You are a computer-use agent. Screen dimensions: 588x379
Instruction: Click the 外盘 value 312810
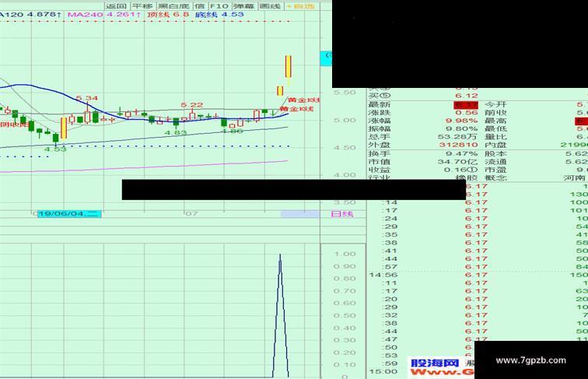[x=458, y=145]
